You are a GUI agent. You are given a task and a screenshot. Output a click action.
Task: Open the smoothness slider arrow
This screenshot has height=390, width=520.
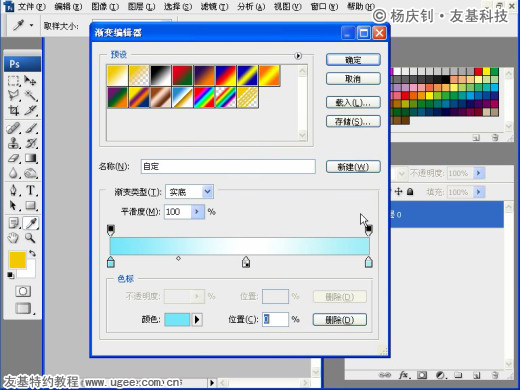coord(197,212)
